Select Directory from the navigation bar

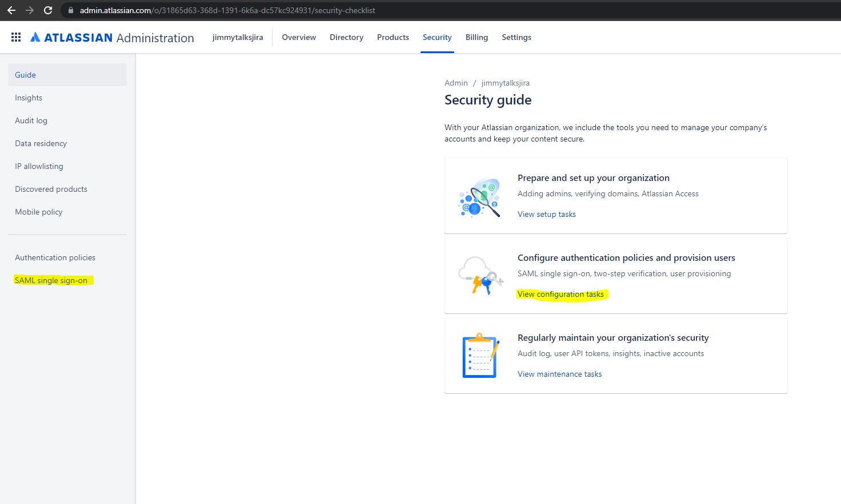(346, 37)
